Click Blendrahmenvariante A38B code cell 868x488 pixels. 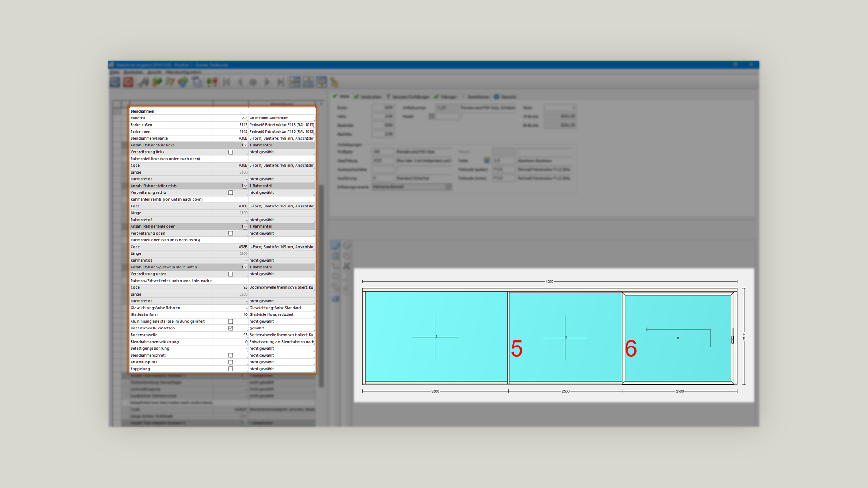[x=231, y=139]
